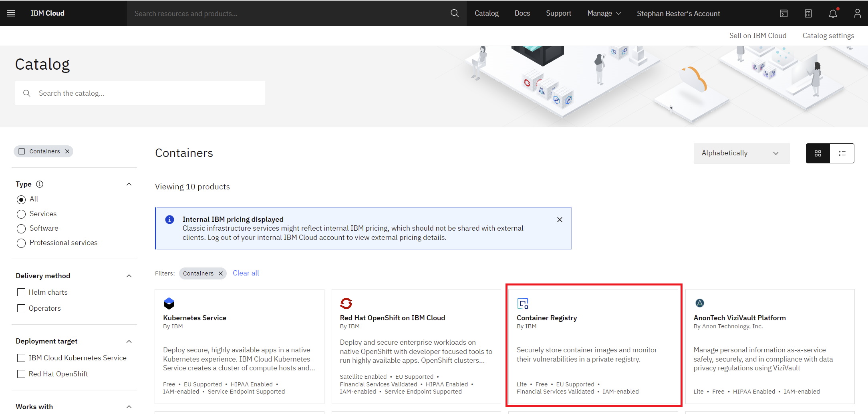Click the Type info icon
This screenshot has width=868, height=414.
40,184
